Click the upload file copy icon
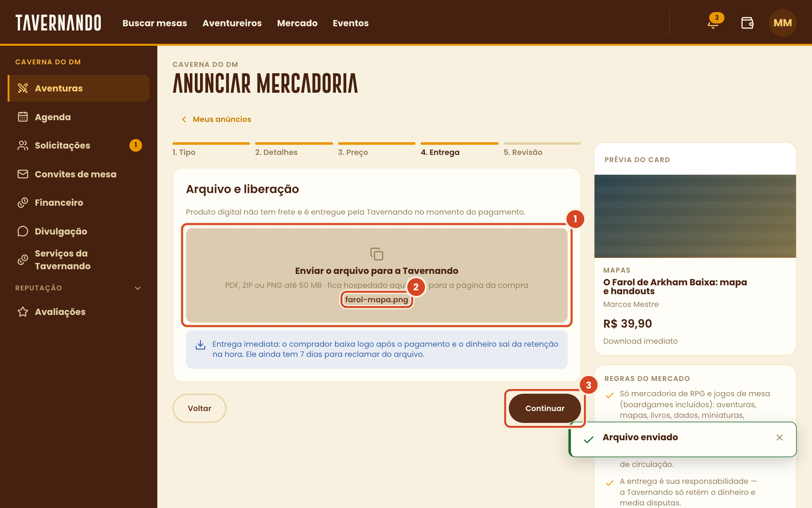This screenshot has height=508, width=812. coord(376,254)
